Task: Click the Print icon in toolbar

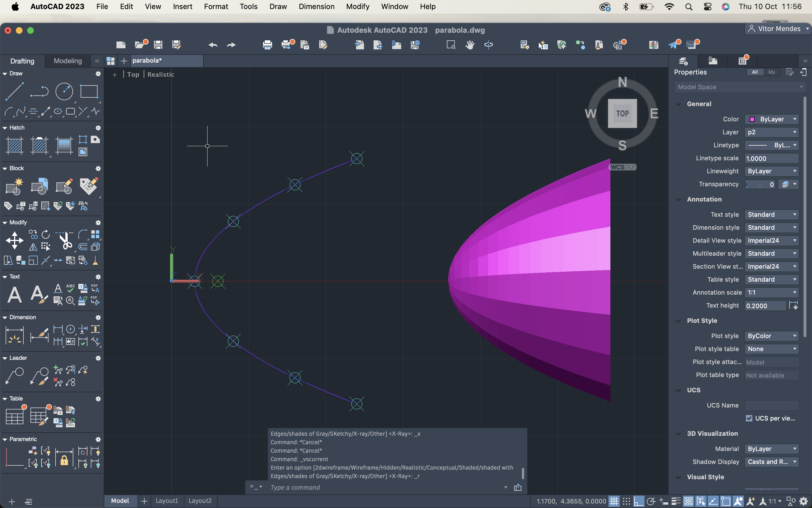Action: pyautogui.click(x=267, y=45)
